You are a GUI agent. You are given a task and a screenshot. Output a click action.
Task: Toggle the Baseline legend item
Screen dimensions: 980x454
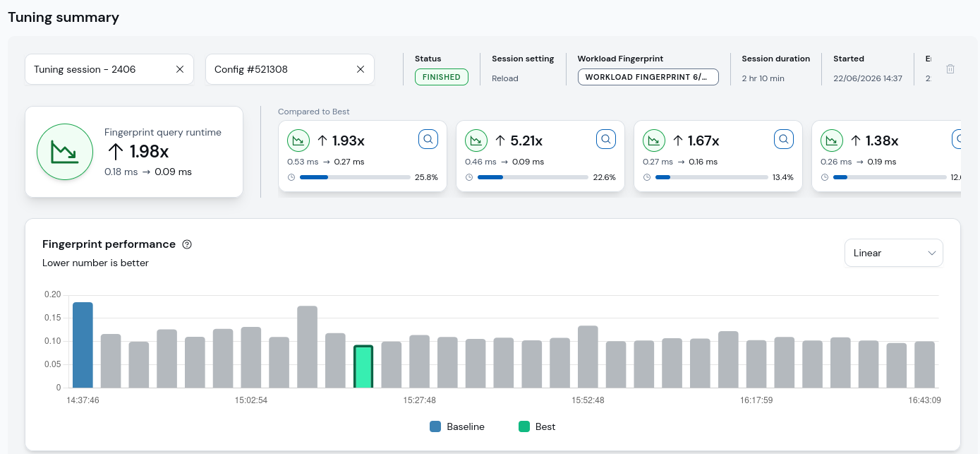coord(457,426)
